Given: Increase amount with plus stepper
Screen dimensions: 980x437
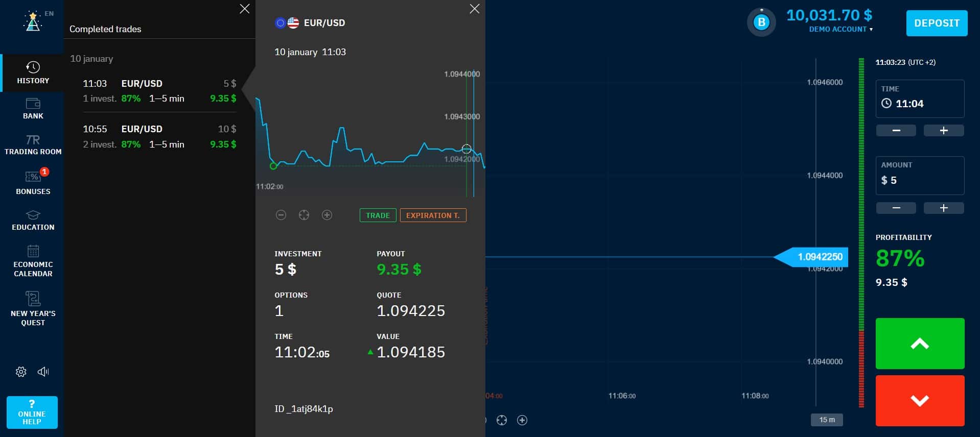Looking at the screenshot, I should click(x=944, y=208).
